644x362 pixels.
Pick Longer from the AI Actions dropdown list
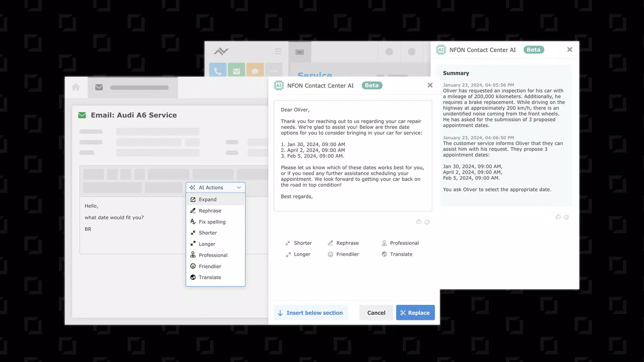215,244
